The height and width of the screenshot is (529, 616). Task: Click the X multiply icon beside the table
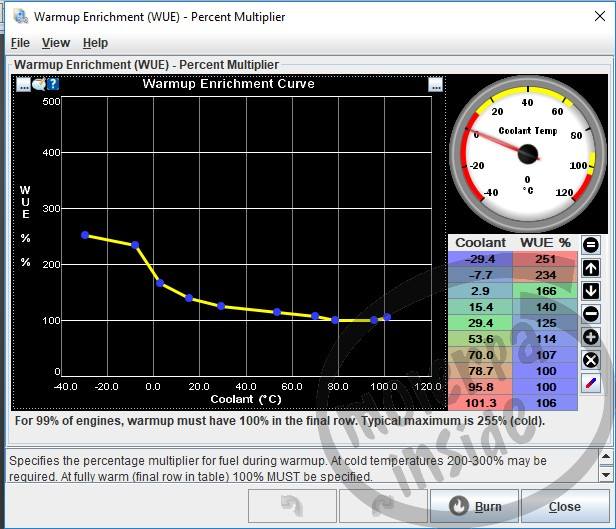click(x=590, y=360)
